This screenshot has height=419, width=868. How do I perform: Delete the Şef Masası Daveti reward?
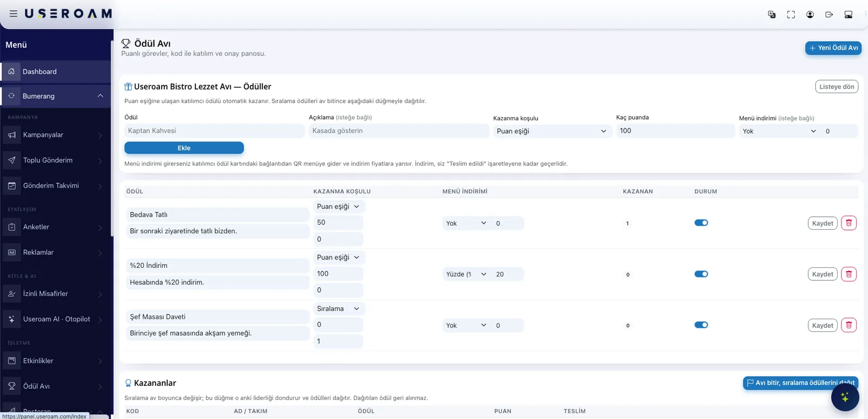(849, 325)
